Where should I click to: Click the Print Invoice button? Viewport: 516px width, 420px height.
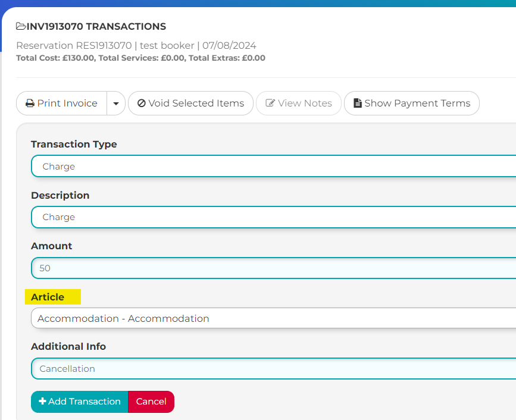pyautogui.click(x=61, y=104)
